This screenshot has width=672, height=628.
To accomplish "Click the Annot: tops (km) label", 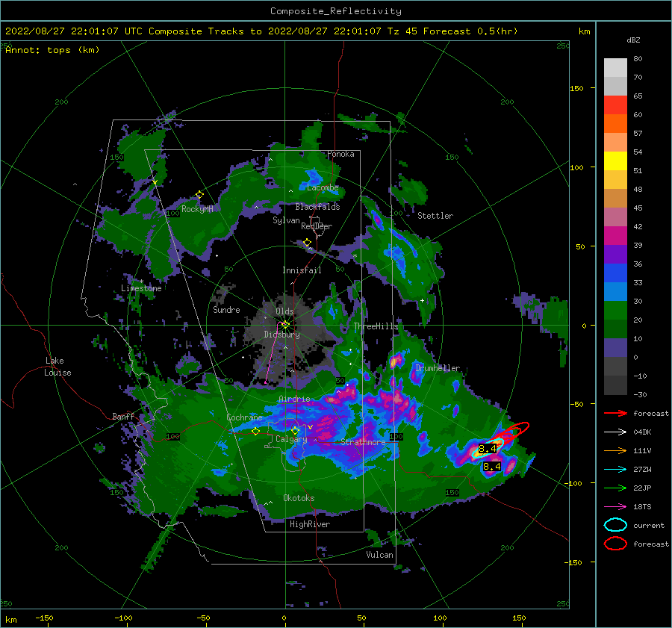I will (52, 50).
